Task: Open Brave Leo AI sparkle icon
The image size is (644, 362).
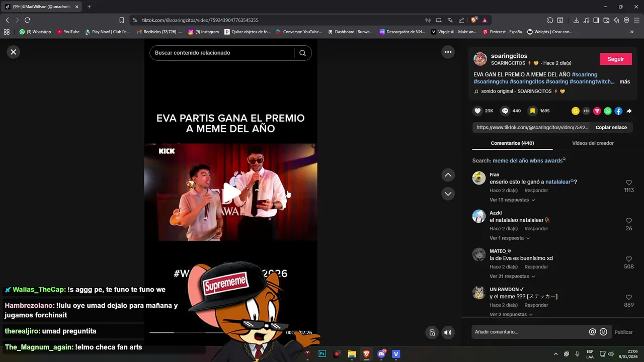Action: pos(616,20)
